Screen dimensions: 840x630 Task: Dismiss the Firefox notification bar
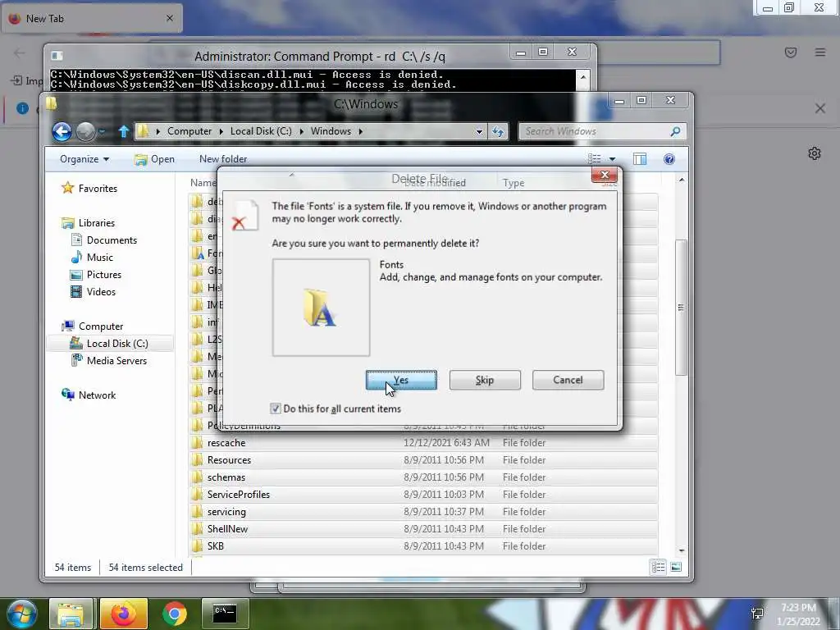(x=820, y=108)
